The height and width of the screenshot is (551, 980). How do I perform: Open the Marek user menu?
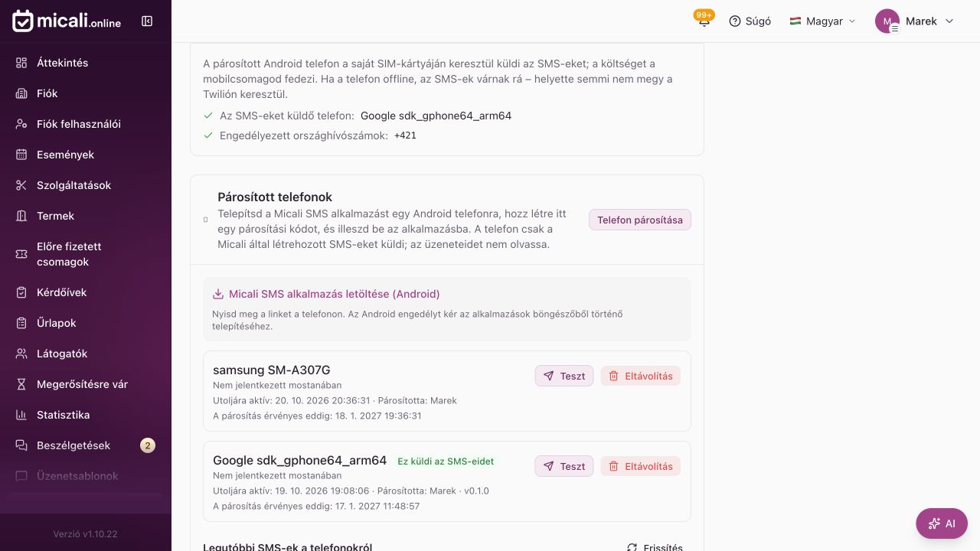tap(915, 21)
